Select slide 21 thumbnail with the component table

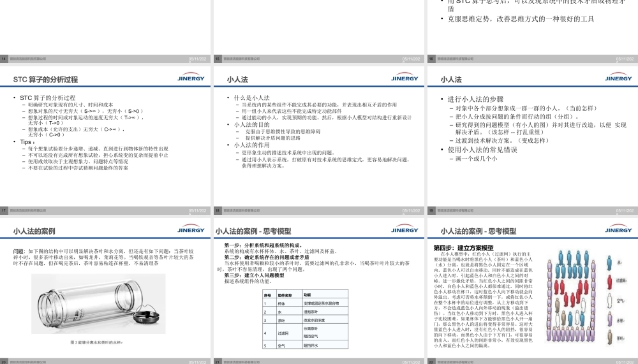(x=319, y=291)
